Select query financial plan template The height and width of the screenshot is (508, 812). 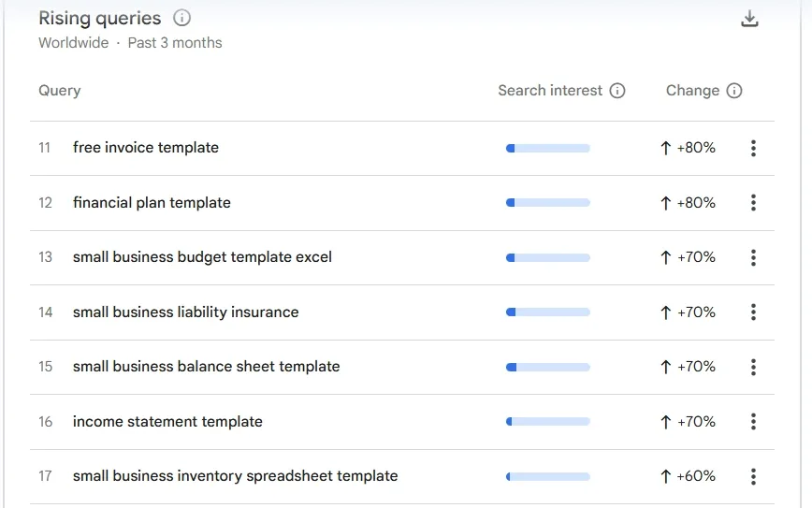tap(152, 202)
